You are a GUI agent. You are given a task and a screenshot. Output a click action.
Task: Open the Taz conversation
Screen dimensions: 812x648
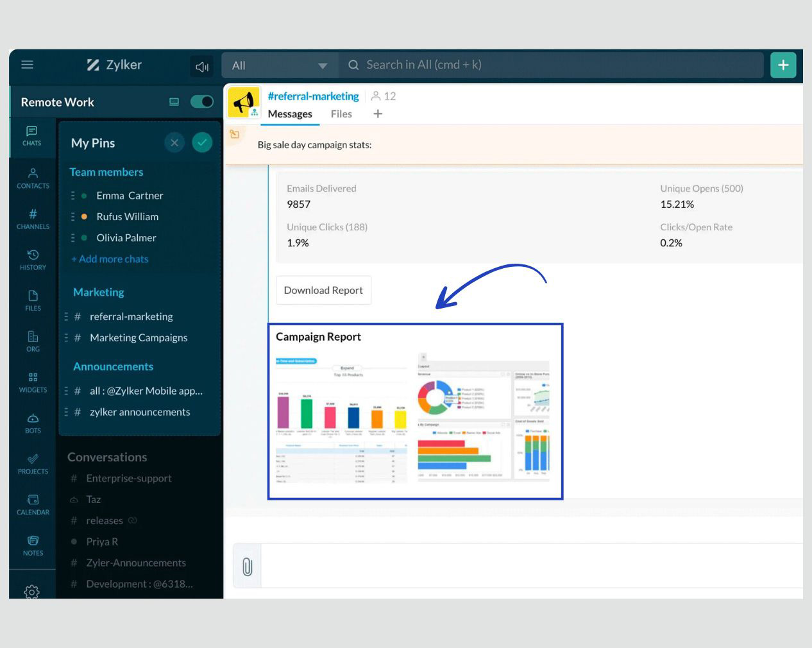tap(94, 500)
